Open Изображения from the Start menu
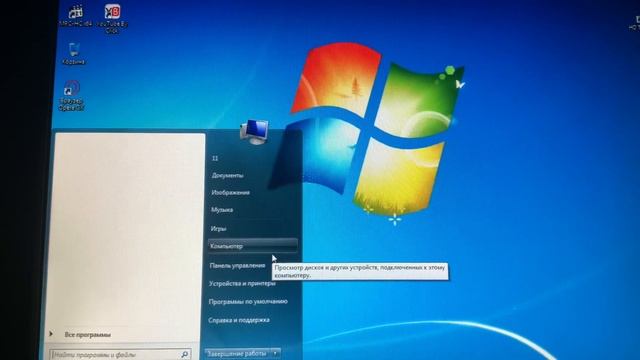This screenshot has width=640, height=360. tap(230, 193)
